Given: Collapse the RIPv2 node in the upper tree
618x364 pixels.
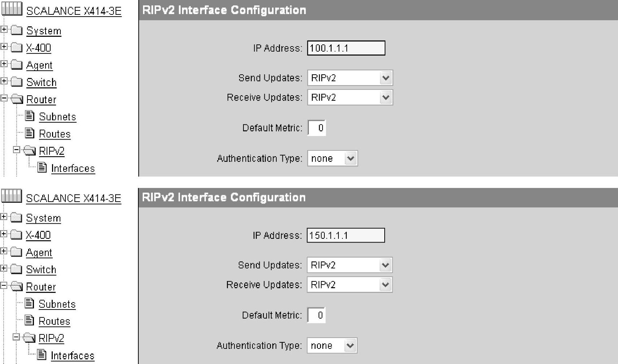Looking at the screenshot, I should coord(16,150).
